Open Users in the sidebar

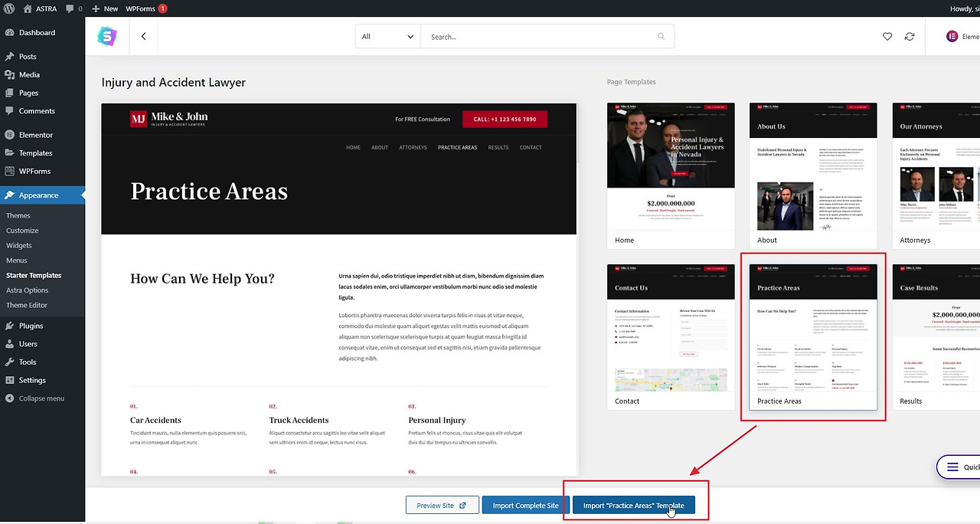(x=42, y=344)
